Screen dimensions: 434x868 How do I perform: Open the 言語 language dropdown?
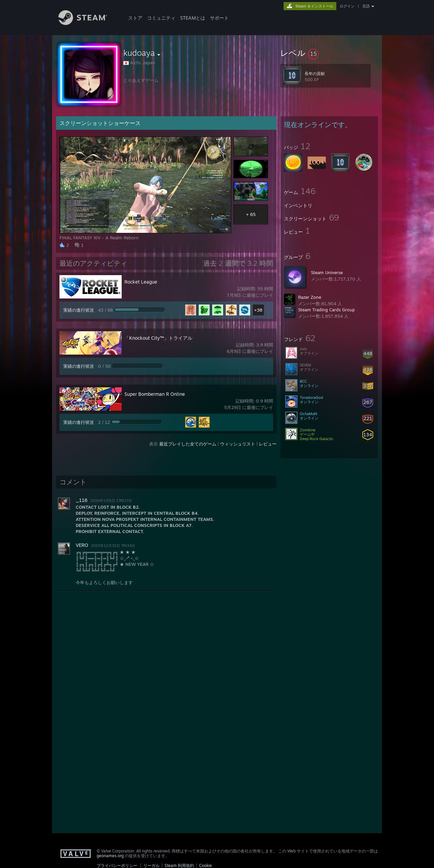[368, 6]
